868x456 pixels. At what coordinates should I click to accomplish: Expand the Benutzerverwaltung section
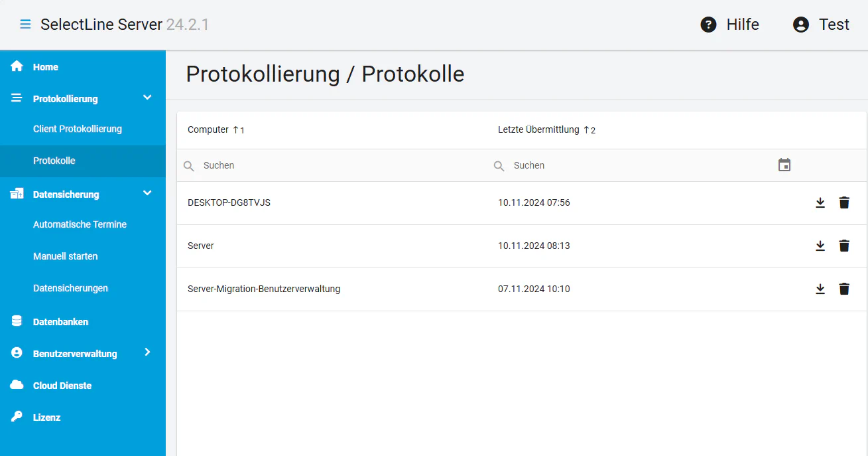(147, 352)
